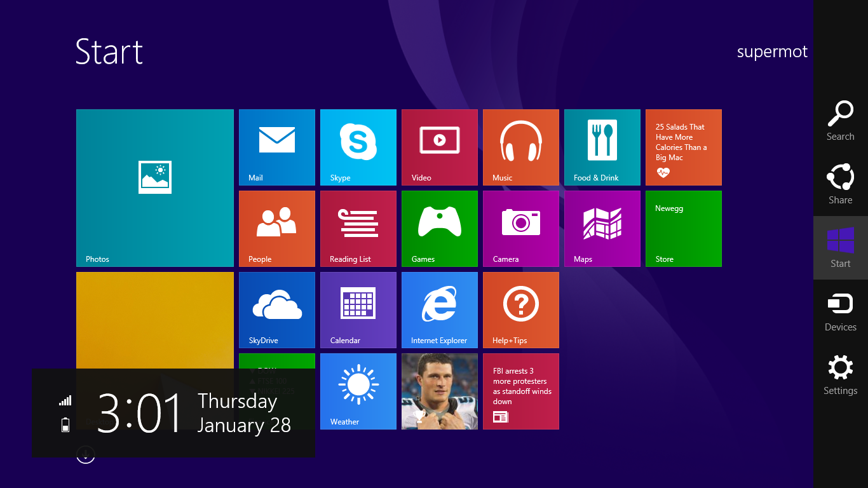
Task: Open the Mail app tile
Action: coord(277,147)
